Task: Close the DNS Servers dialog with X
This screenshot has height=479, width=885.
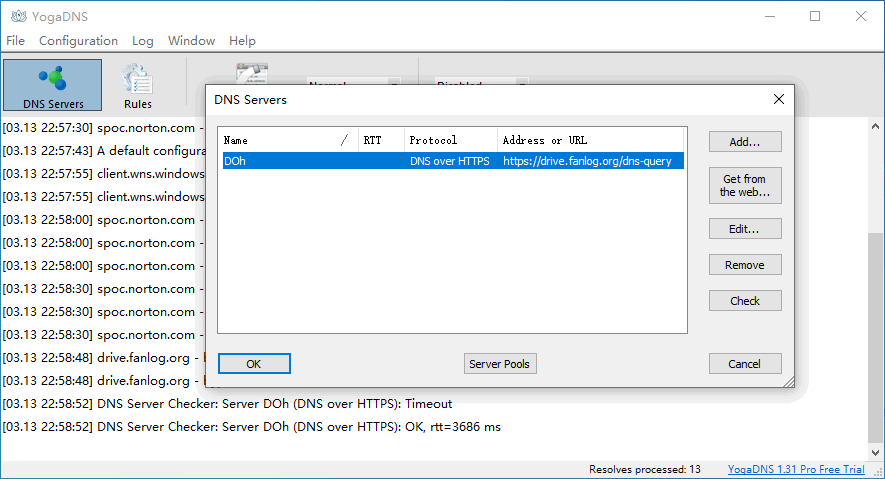Action: click(x=779, y=99)
